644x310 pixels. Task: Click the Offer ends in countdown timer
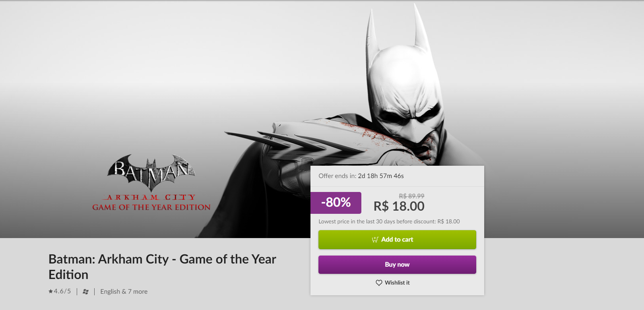point(361,176)
